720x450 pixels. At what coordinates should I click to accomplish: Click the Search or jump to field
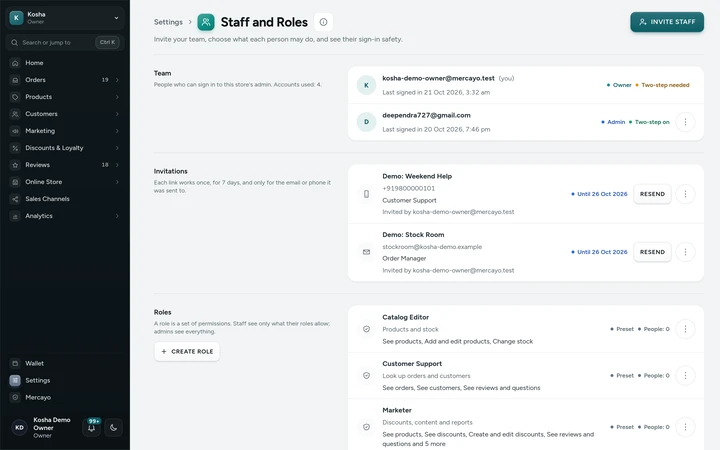pyautogui.click(x=65, y=42)
